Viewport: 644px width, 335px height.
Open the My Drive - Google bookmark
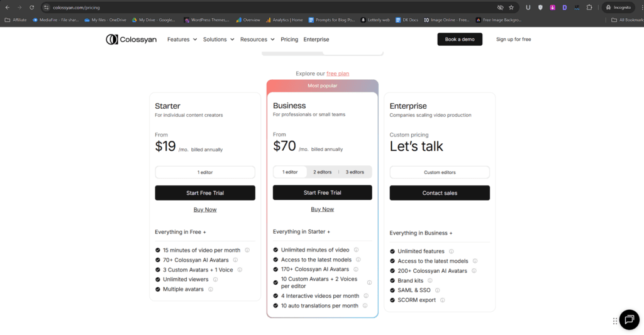point(153,19)
